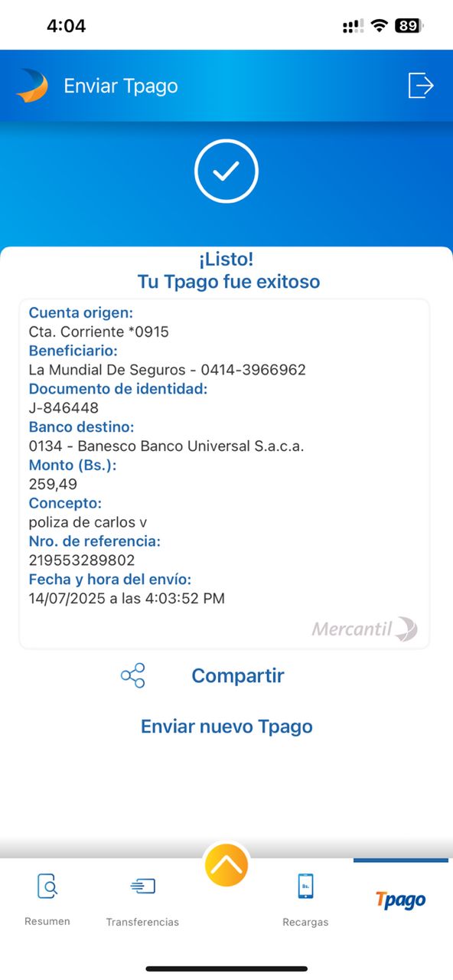Tap the amount 259,49 value
The image size is (453, 980).
click(x=53, y=485)
